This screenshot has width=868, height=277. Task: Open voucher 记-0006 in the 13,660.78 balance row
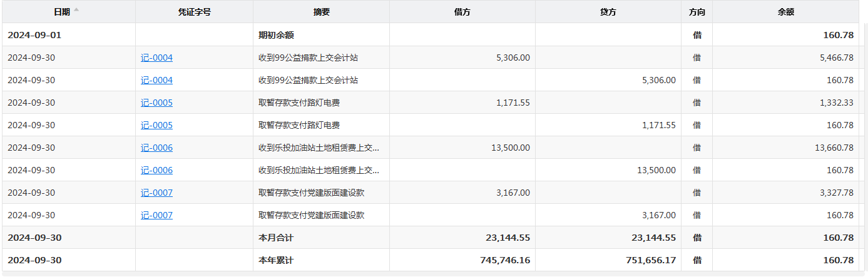point(156,148)
